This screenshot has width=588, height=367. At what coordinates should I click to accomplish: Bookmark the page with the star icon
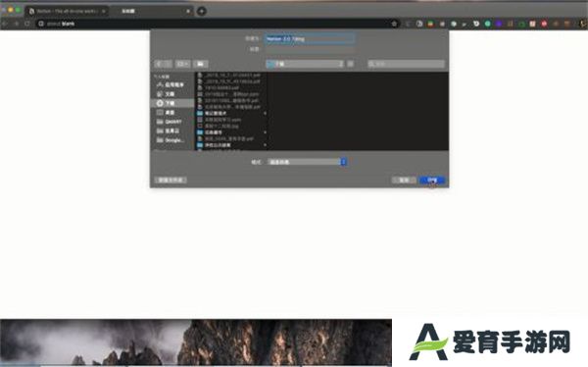click(394, 24)
